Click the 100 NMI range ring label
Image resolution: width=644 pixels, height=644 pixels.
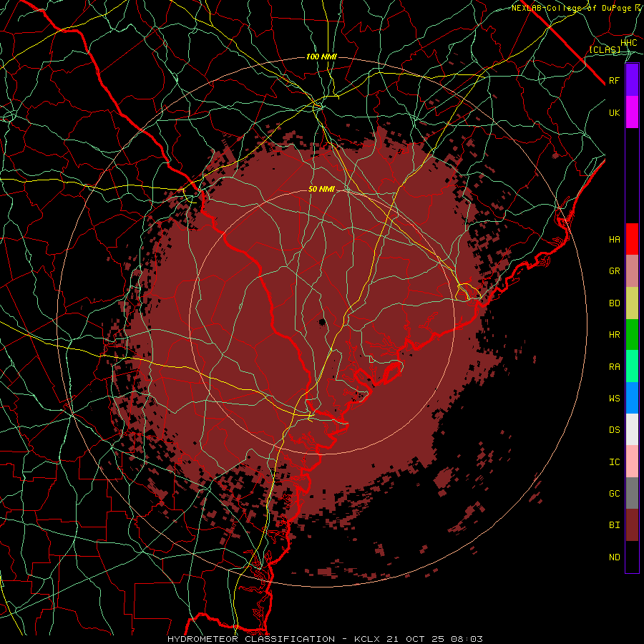click(321, 57)
